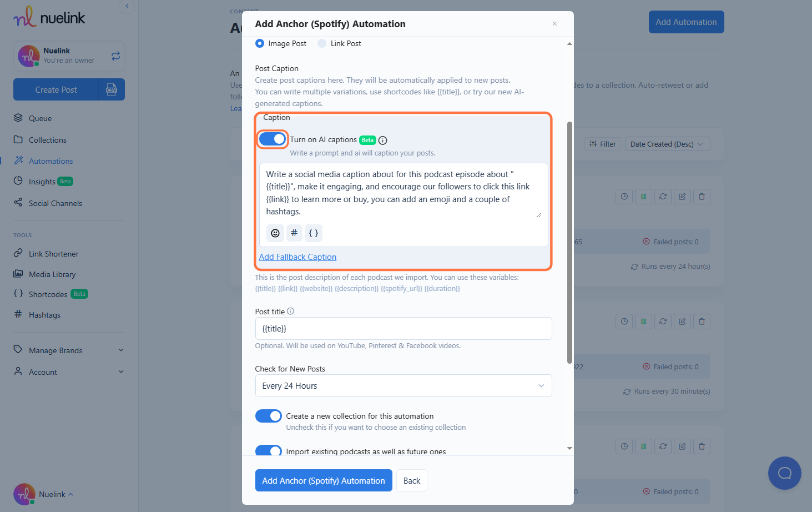Open the Check for New Posts dropdown
The image size is (812, 512).
pos(404,386)
